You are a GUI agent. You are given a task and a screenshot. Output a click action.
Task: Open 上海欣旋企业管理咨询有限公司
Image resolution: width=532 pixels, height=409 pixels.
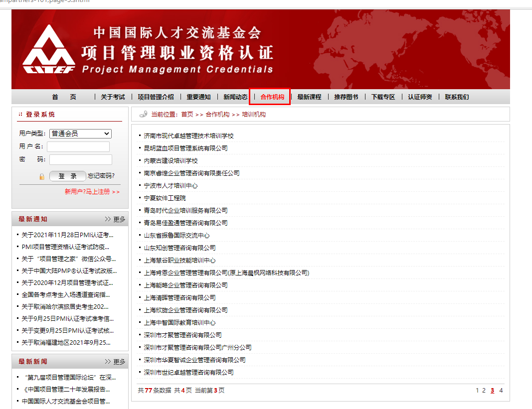[185, 310]
